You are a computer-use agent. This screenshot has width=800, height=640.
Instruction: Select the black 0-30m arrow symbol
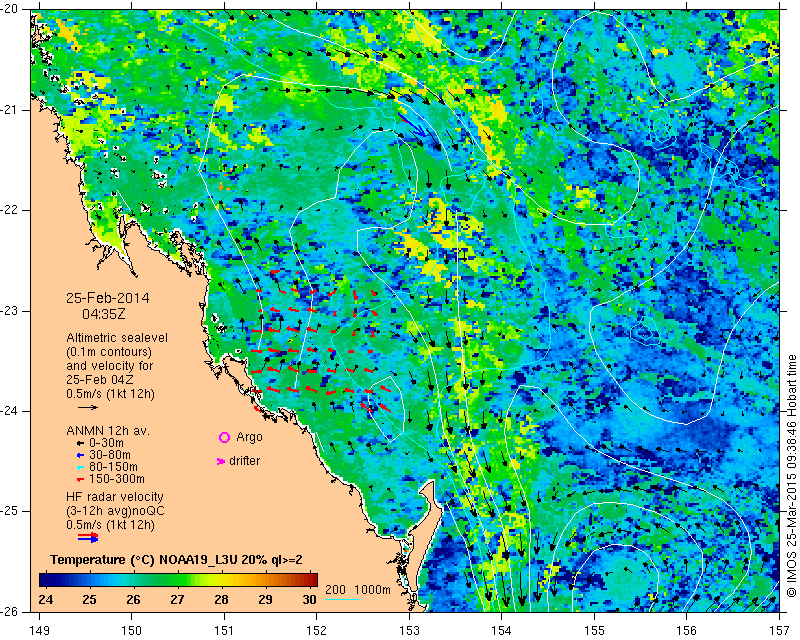(x=81, y=444)
